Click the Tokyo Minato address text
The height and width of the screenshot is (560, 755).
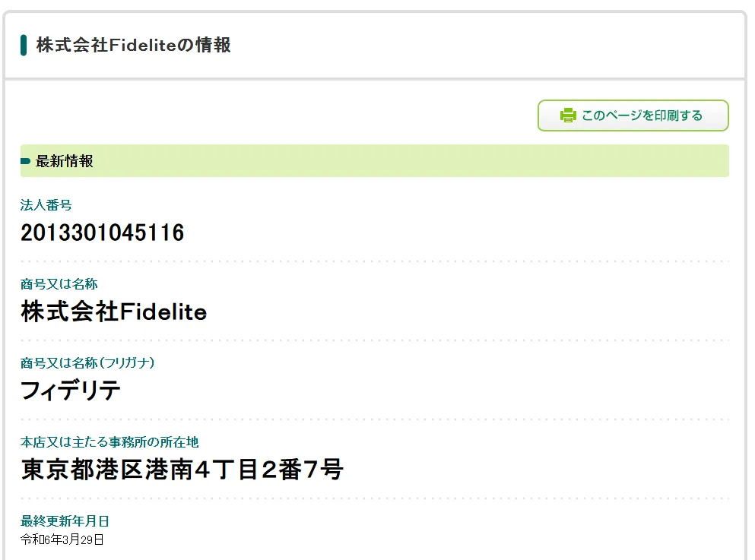click(x=181, y=470)
